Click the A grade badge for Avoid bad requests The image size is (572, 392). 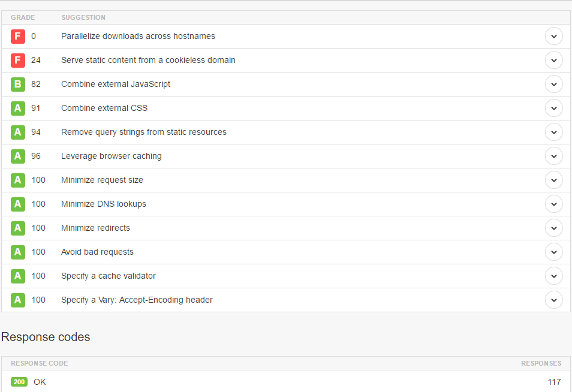click(18, 252)
